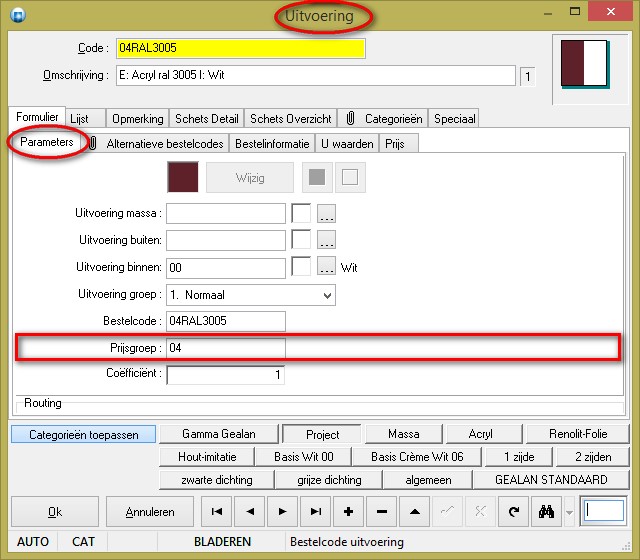Toggle grijze dichting category
Image resolution: width=640 pixels, height=560 pixels.
[329, 480]
